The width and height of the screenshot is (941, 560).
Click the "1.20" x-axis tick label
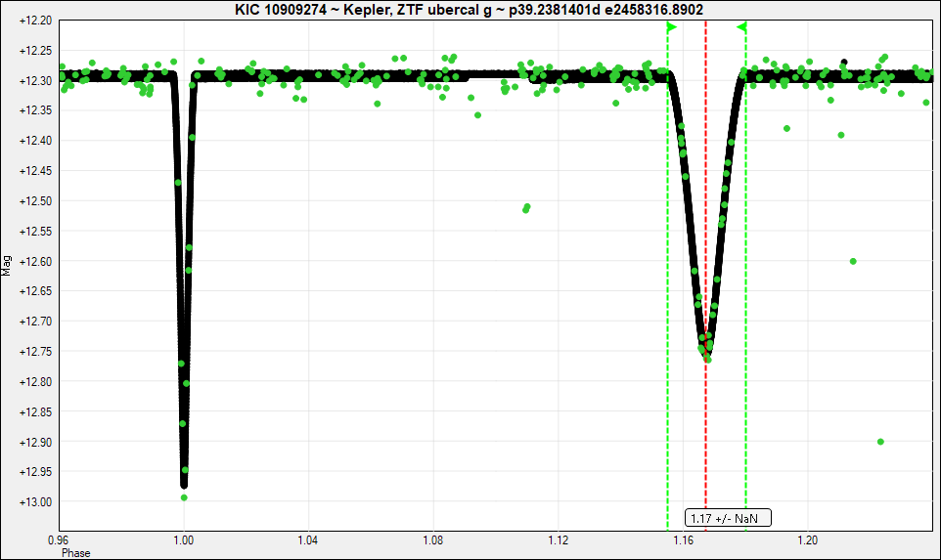coord(808,538)
